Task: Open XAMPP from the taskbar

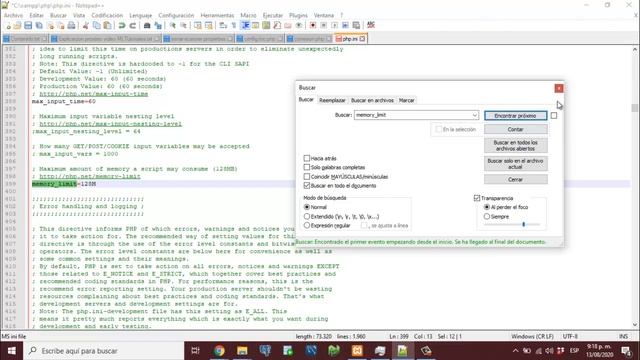Action: click(x=357, y=351)
